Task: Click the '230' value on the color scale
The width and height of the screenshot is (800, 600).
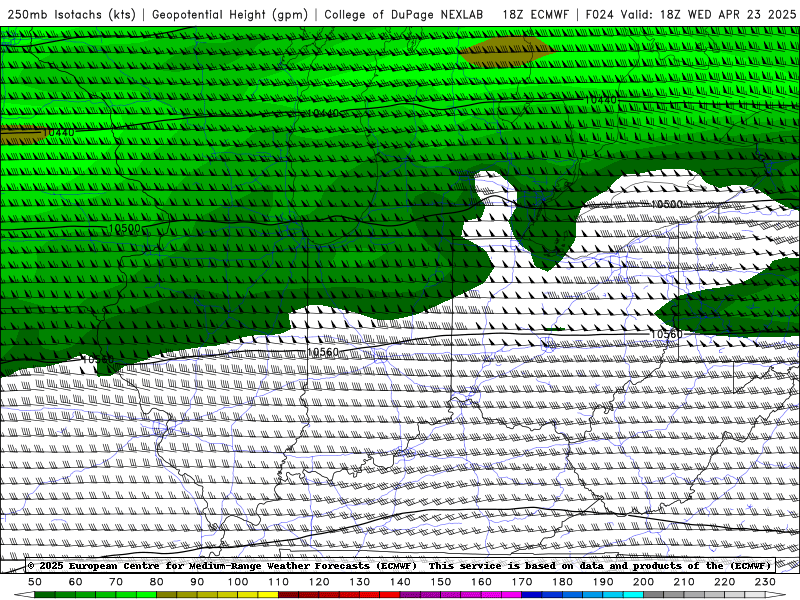Action: 765,582
